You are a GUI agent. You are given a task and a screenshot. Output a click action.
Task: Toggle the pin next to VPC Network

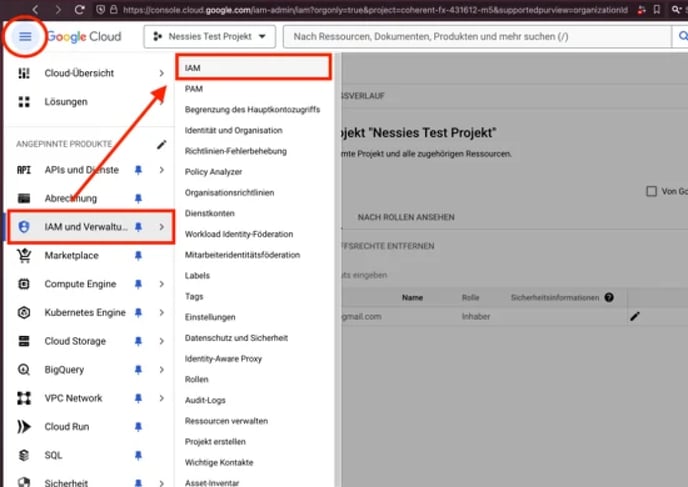[x=139, y=398]
